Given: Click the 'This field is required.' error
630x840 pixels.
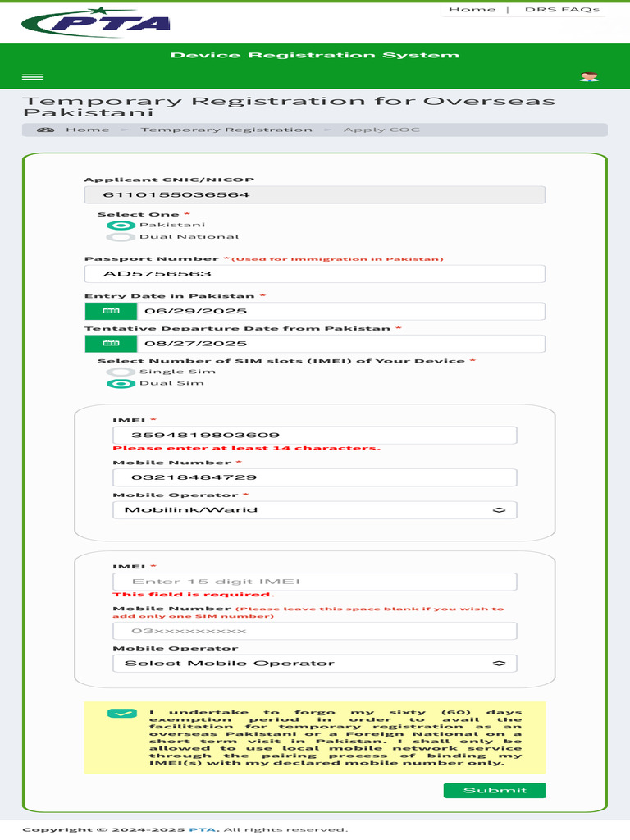Looking at the screenshot, I should click(x=194, y=595).
